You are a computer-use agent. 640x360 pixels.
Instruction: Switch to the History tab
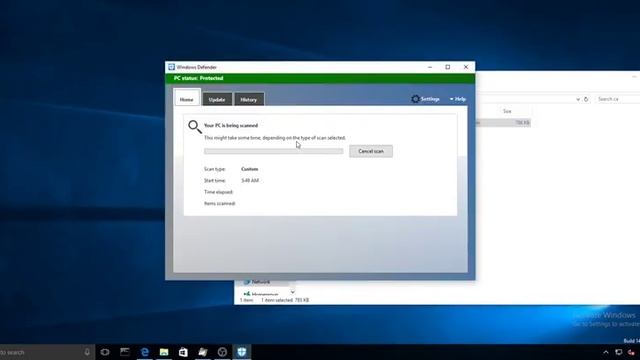(249, 99)
